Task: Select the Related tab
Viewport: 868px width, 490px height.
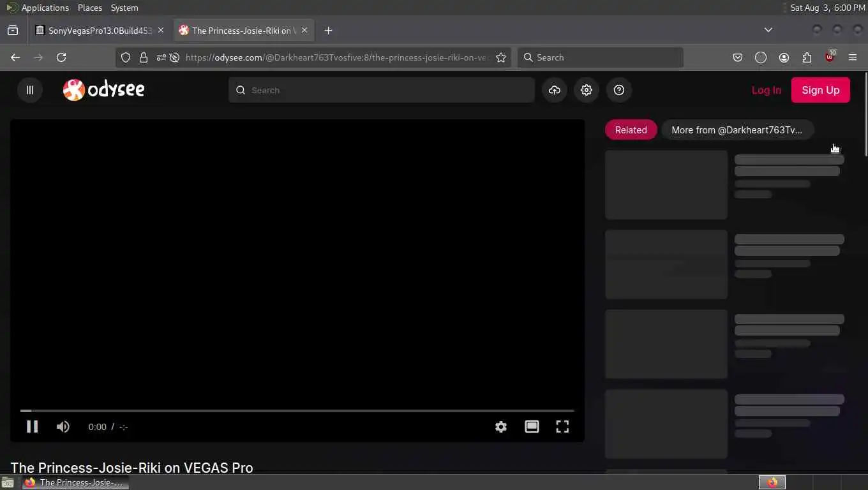Action: [631, 130]
